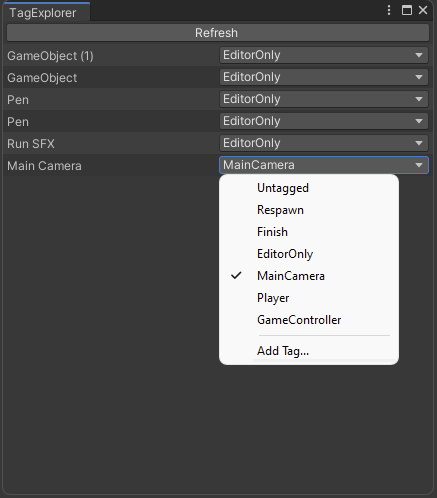437x498 pixels.
Task: Maximize the TagExplorer window
Action: tap(407, 10)
